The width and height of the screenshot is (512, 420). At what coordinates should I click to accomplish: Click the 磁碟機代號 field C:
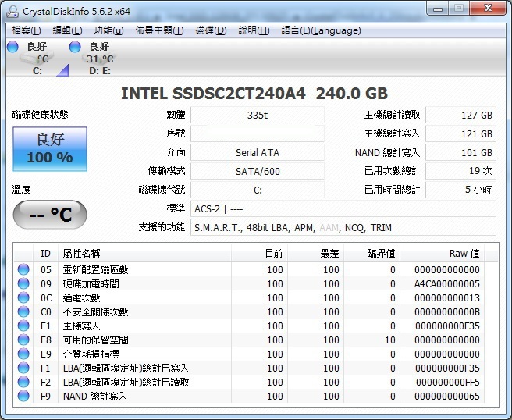(258, 190)
